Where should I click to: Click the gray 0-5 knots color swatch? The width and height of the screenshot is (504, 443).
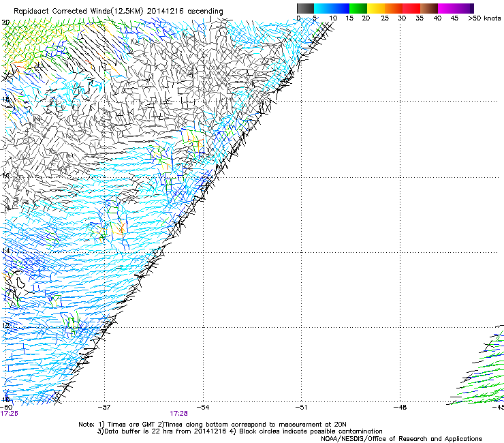point(305,9)
